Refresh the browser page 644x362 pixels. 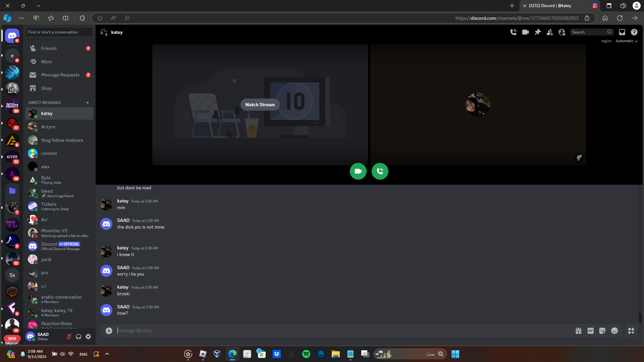coord(620,18)
